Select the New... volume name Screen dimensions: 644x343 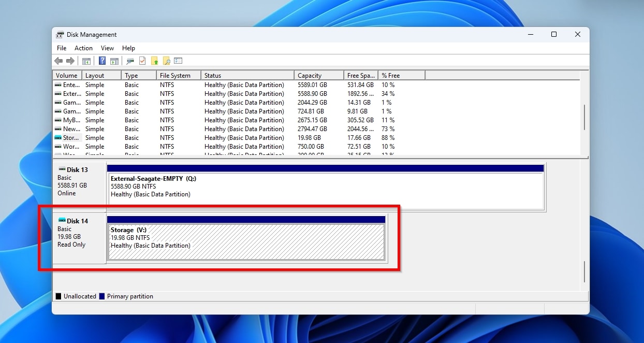click(71, 129)
